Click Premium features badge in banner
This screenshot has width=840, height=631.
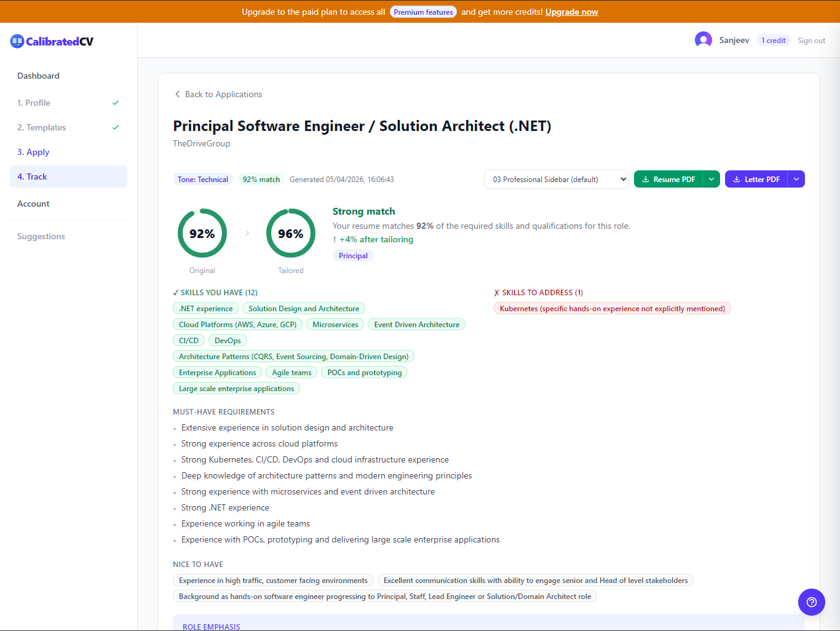pos(423,12)
